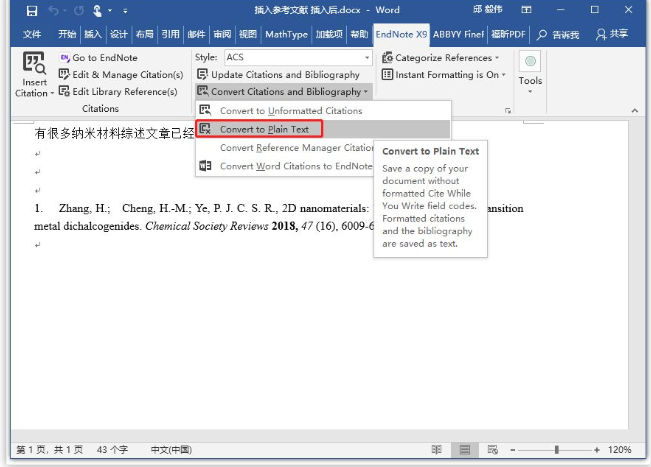Click the page count in status bar
Image resolution: width=651 pixels, height=467 pixels.
coord(49,450)
